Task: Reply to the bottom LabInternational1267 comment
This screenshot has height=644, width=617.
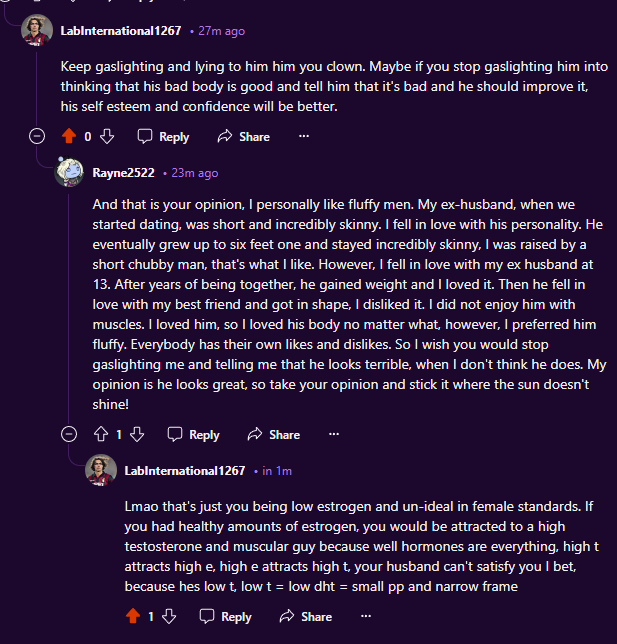Action: click(226, 617)
